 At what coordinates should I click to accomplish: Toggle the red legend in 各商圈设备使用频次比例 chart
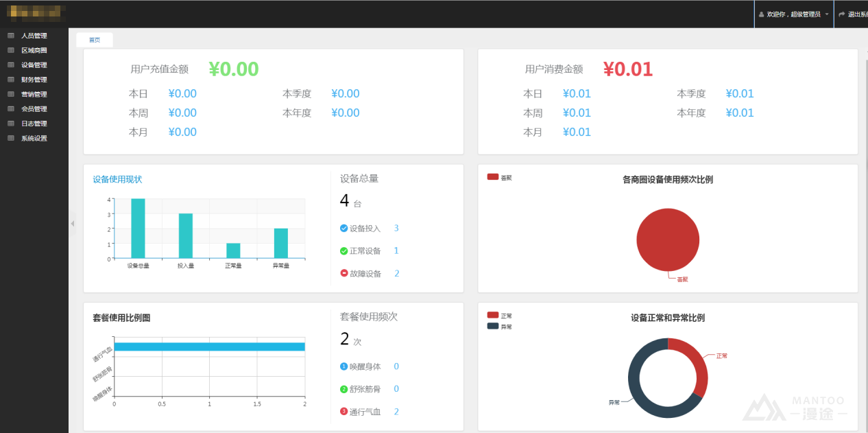(x=493, y=177)
